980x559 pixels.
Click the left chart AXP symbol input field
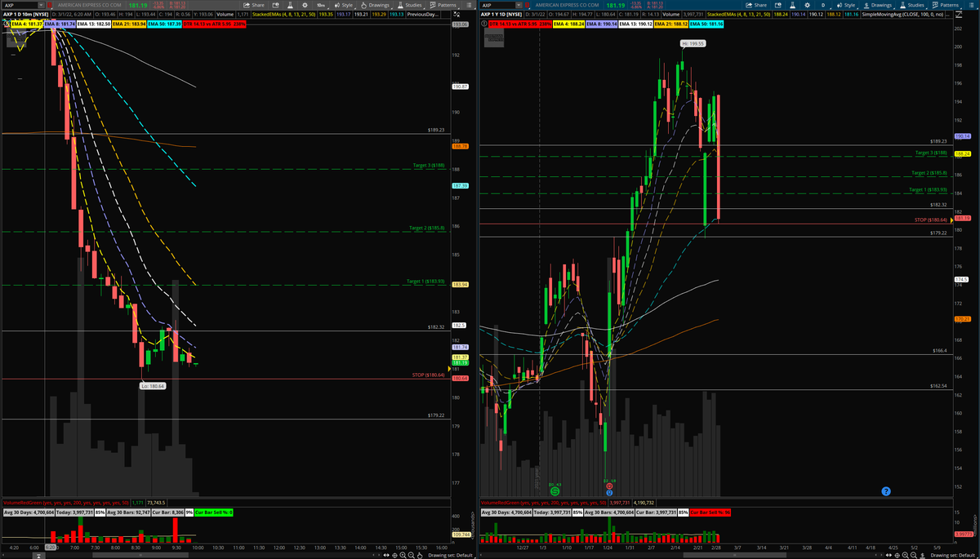[20, 5]
